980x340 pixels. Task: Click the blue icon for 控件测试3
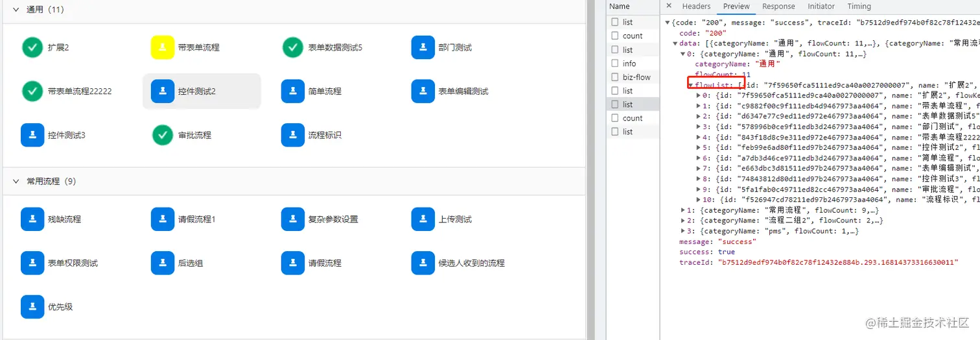(x=32, y=135)
